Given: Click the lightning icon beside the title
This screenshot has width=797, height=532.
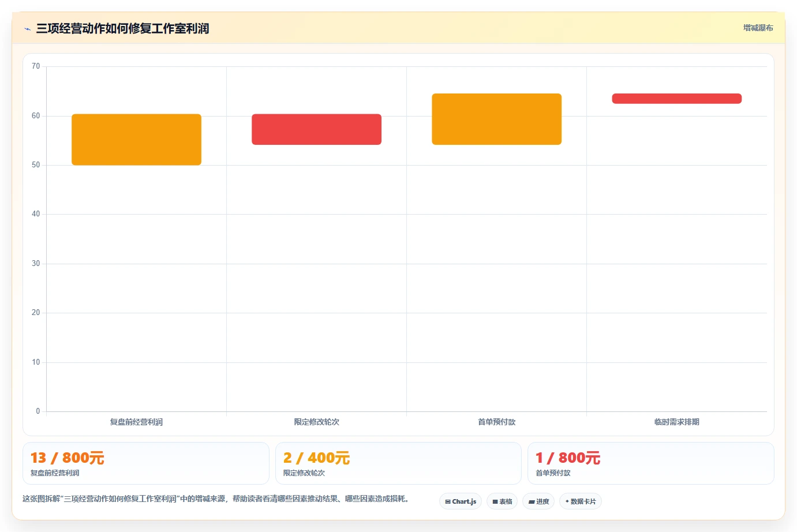Looking at the screenshot, I should click(27, 29).
